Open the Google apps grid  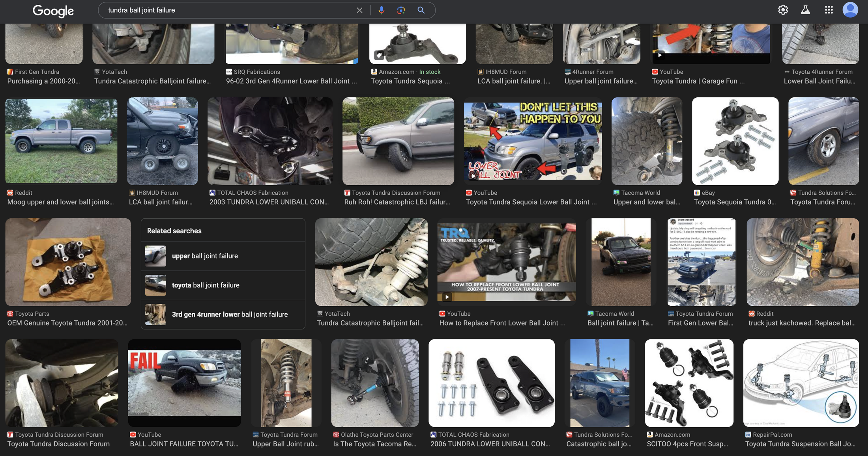click(829, 10)
